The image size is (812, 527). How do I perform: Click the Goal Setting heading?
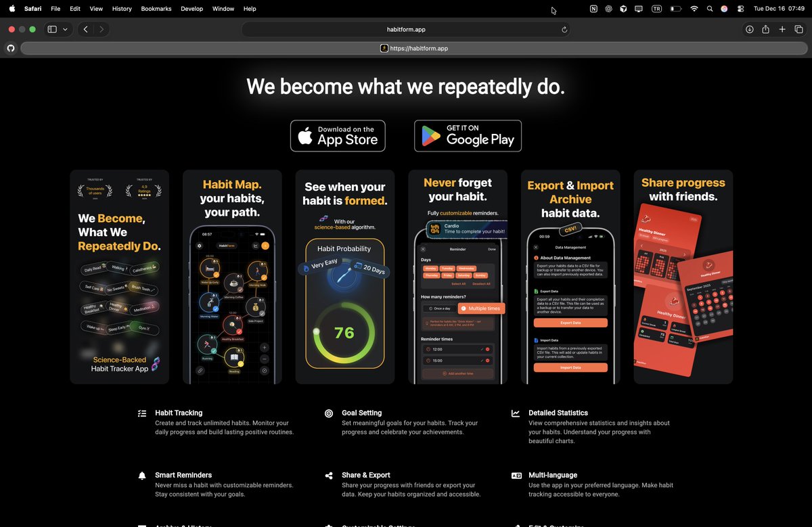click(x=362, y=413)
